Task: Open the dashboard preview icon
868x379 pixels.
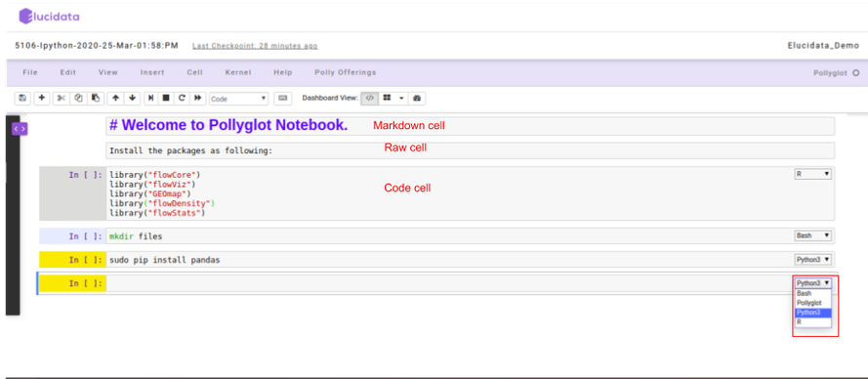Action: tap(417, 98)
